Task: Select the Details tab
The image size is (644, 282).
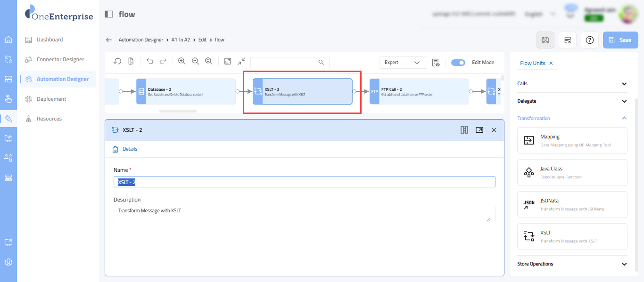Action: tap(130, 149)
